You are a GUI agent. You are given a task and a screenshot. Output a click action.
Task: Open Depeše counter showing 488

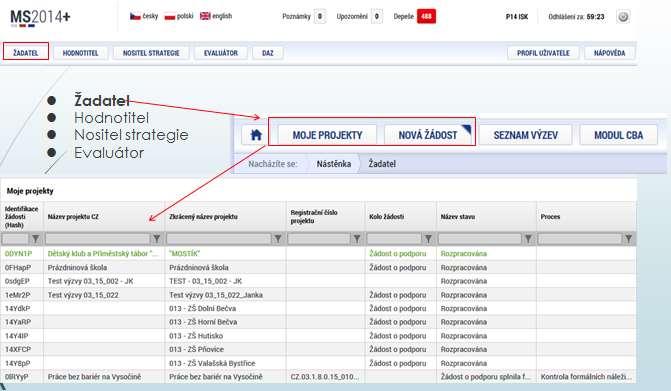click(x=426, y=17)
